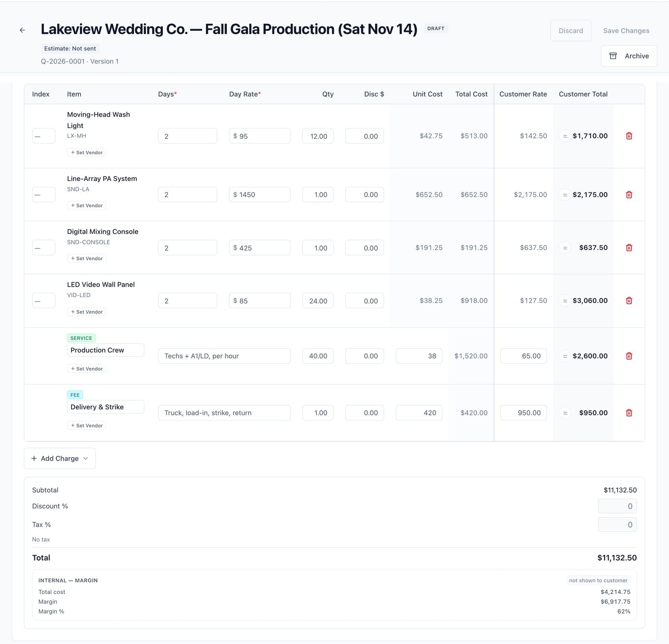The image size is (669, 644).
Task: Go back using the left arrow icon
Action: click(22, 30)
